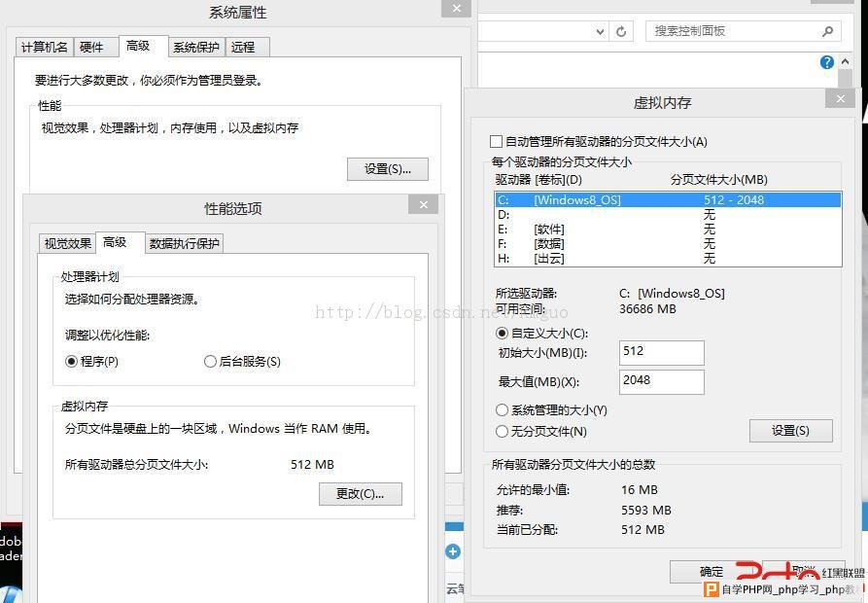Click the refresh icon in Control Panel address bar
Screen dimensions: 868x603
click(621, 31)
